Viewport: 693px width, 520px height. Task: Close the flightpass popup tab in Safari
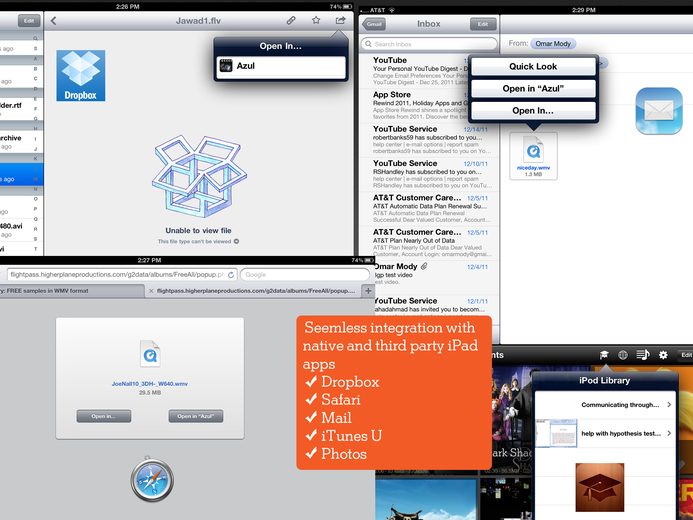[151, 291]
